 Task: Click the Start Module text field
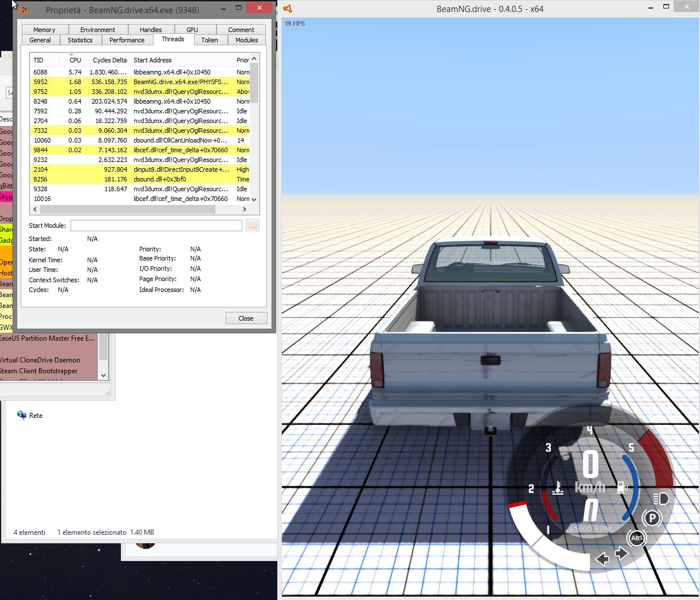coord(156,226)
